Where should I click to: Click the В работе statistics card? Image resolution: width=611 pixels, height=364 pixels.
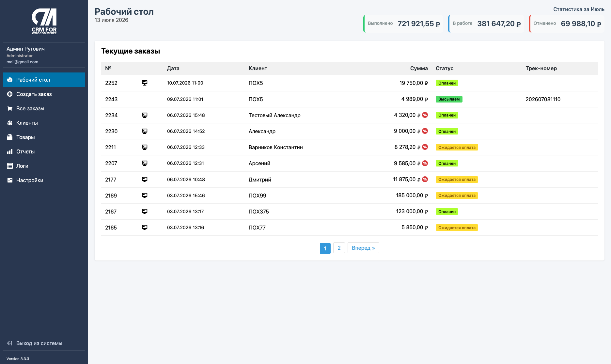pyautogui.click(x=486, y=24)
